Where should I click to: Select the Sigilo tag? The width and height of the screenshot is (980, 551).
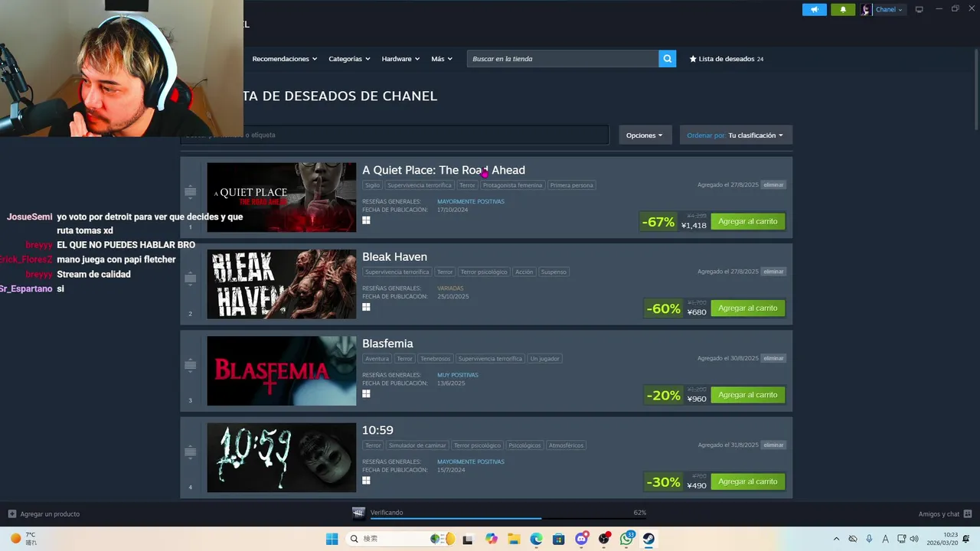click(372, 185)
